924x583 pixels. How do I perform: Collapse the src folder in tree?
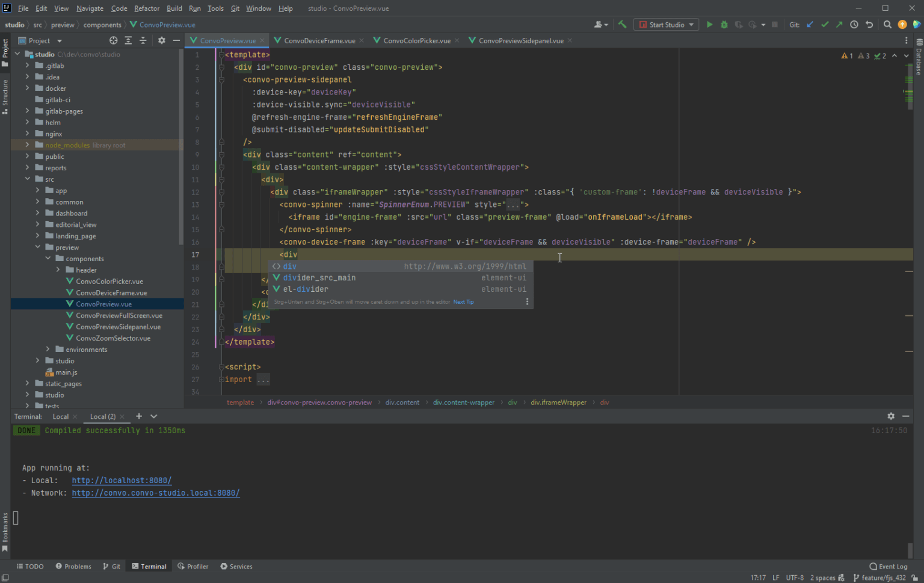[x=28, y=179]
